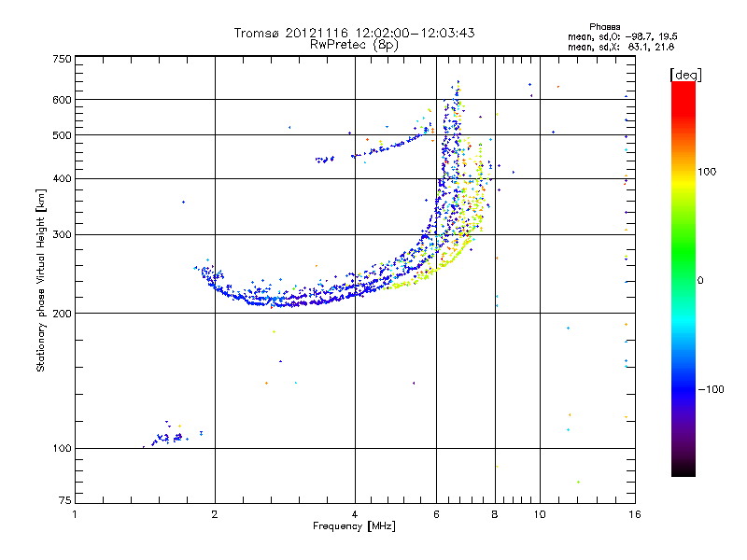Click the y-axis tick label '200'

(x=62, y=314)
